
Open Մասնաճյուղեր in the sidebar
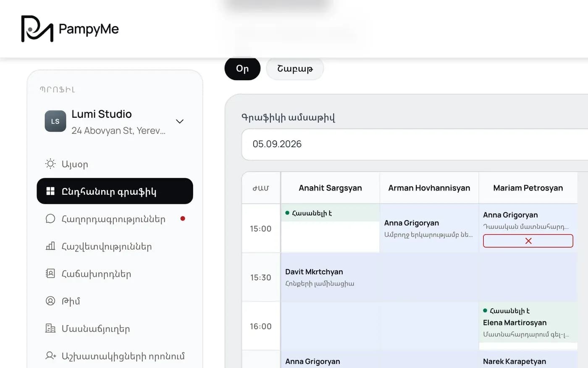pos(115,328)
